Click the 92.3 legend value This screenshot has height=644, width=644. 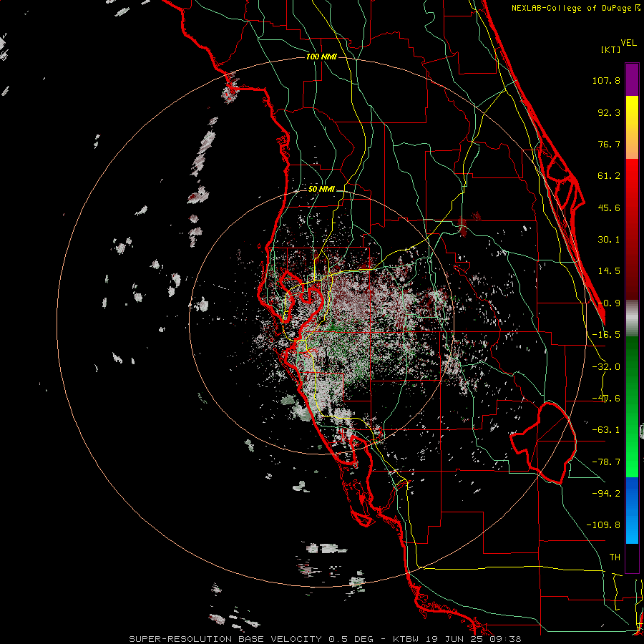click(609, 112)
